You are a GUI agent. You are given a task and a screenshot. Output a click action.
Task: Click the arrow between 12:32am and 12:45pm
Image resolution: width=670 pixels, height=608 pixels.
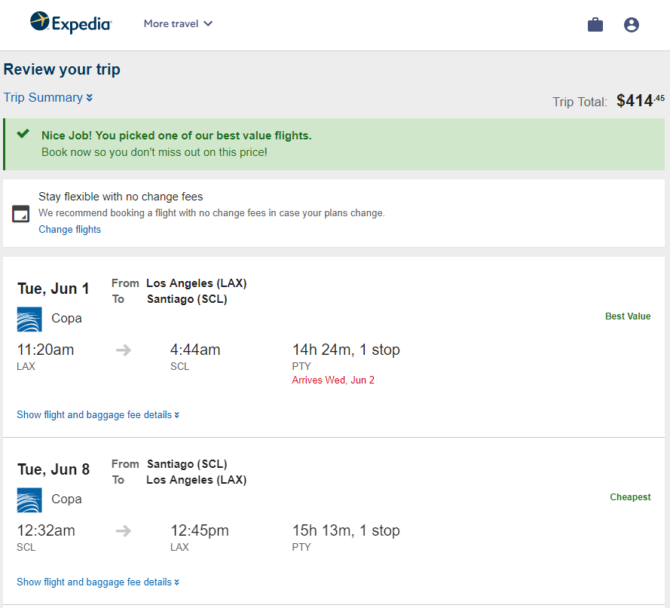point(123,531)
